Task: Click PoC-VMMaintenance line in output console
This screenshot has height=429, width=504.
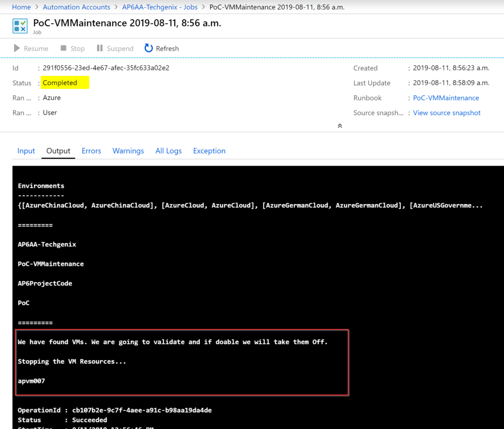Action: (51, 264)
